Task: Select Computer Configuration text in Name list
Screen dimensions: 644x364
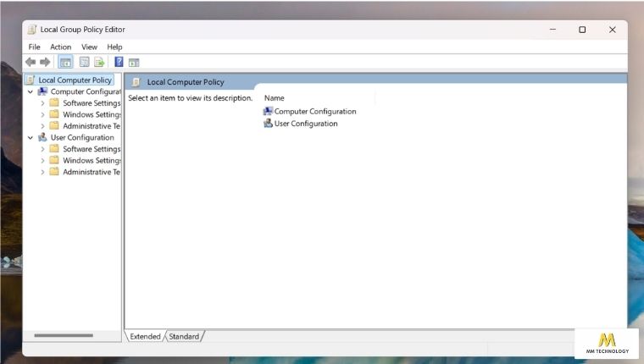Action: [x=315, y=111]
